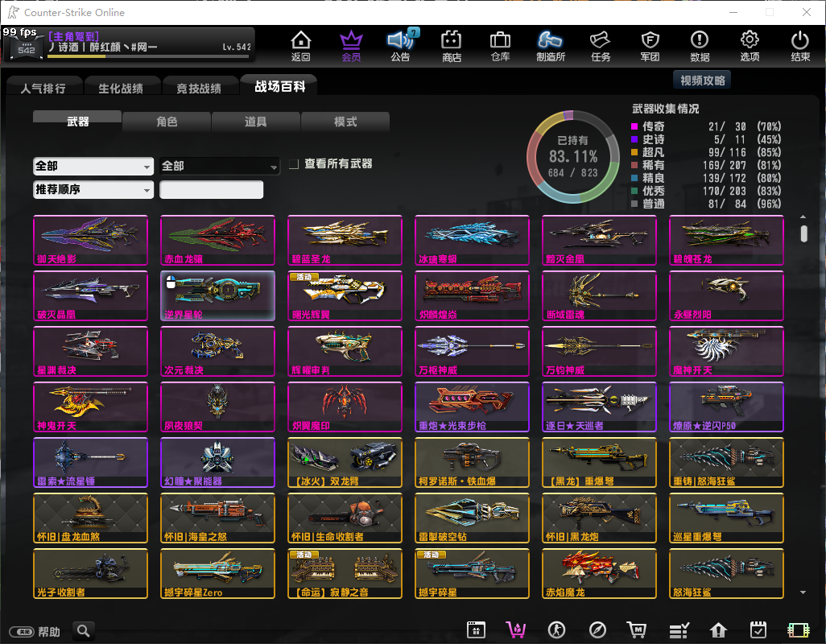Click the 视频攻略 button

click(702, 80)
